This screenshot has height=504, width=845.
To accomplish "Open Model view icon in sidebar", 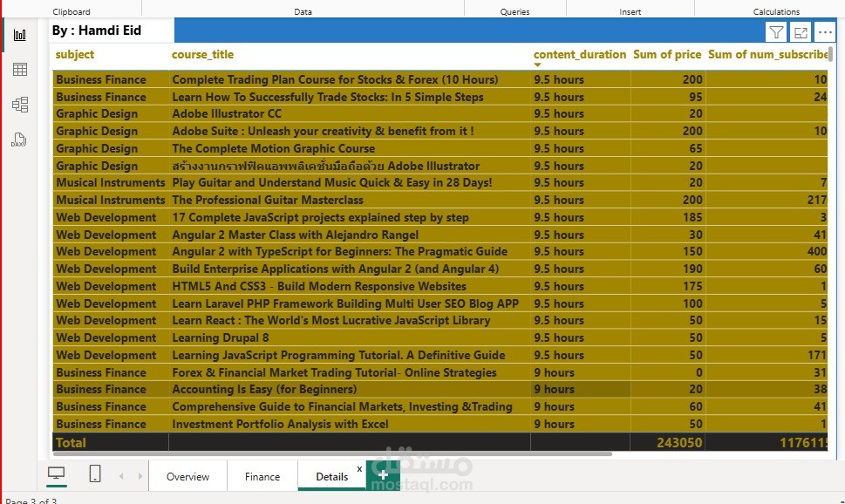I will (x=20, y=105).
